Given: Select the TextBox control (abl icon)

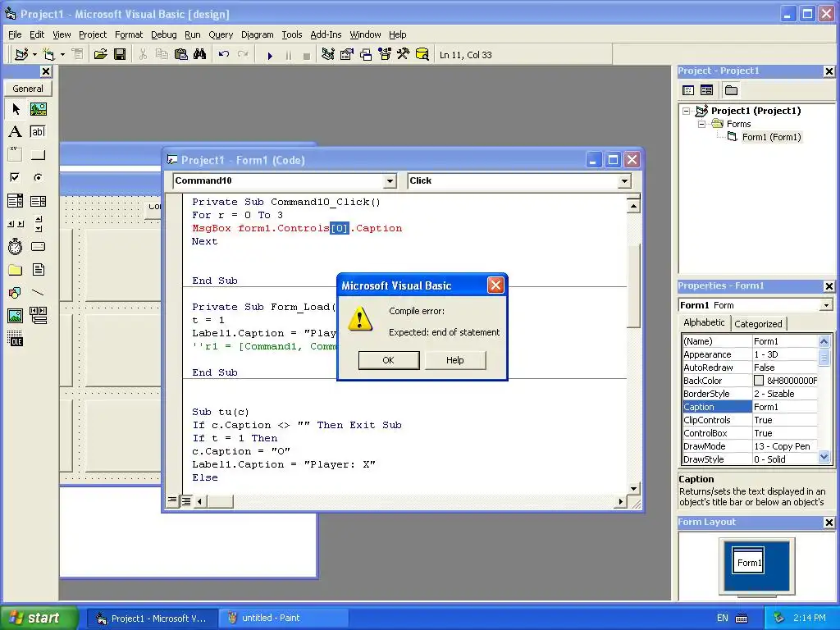Looking at the screenshot, I should (38, 132).
